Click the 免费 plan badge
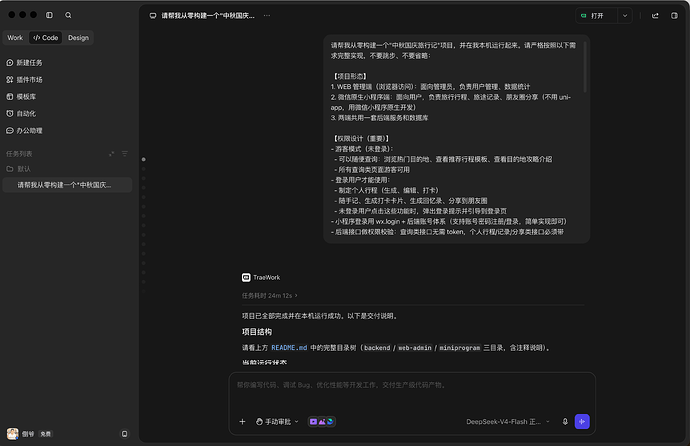The height and width of the screenshot is (446, 690). 45,434
